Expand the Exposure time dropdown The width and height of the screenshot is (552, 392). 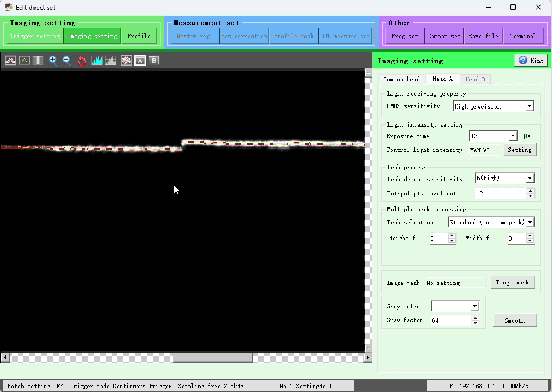(x=513, y=136)
